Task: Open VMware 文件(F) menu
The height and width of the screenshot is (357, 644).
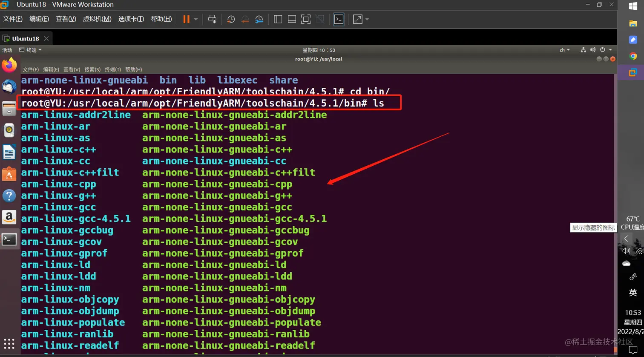Action: click(x=13, y=19)
